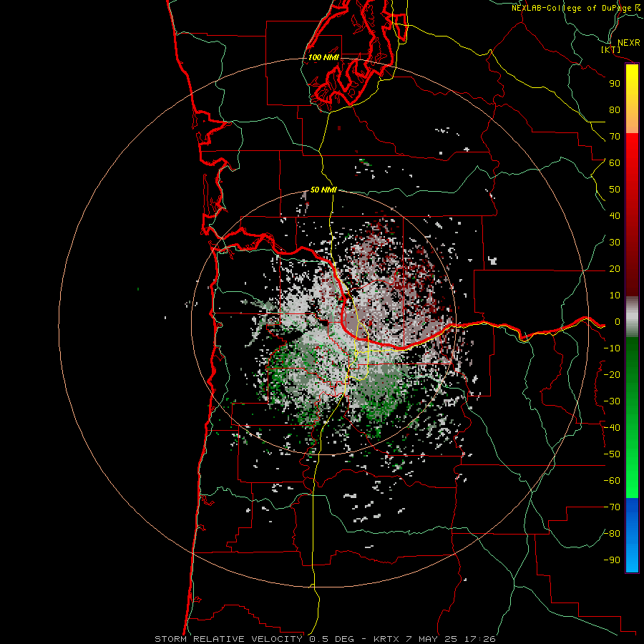644x644 pixels.
Task: Click the 50 value on the velocity scale
Action: [x=615, y=190]
